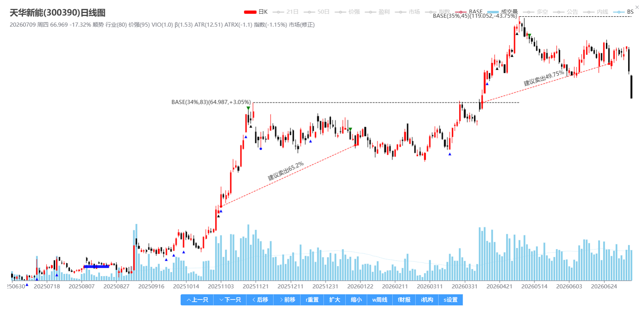This screenshot has height=315, width=644.
Task: Click the last black candlestick at the far-right edge
Action: [x=631, y=87]
